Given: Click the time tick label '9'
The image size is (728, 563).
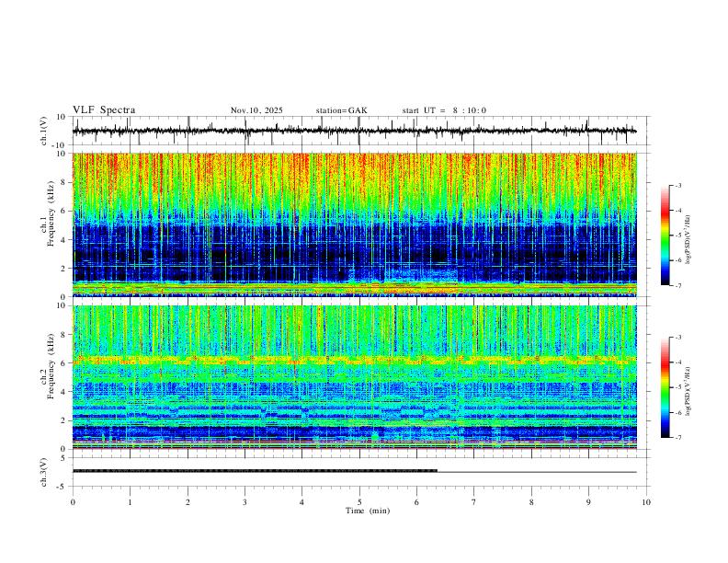Looking at the screenshot, I should tap(588, 502).
